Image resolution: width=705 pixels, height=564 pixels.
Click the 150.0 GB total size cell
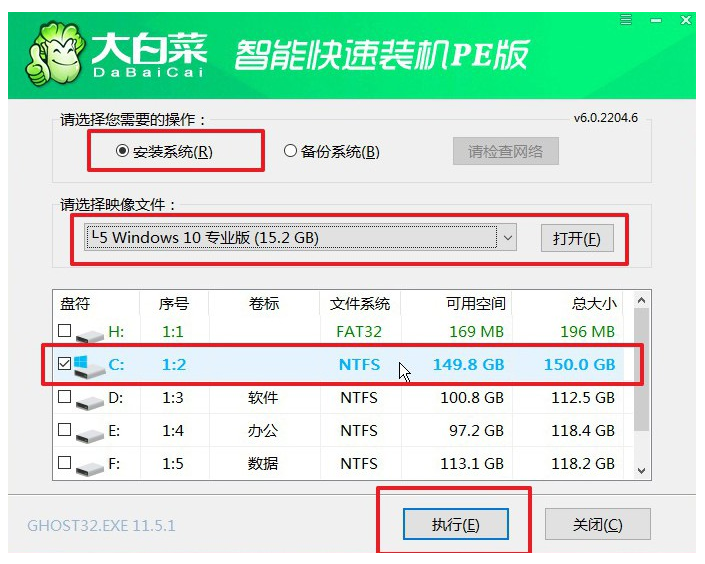[580, 365]
